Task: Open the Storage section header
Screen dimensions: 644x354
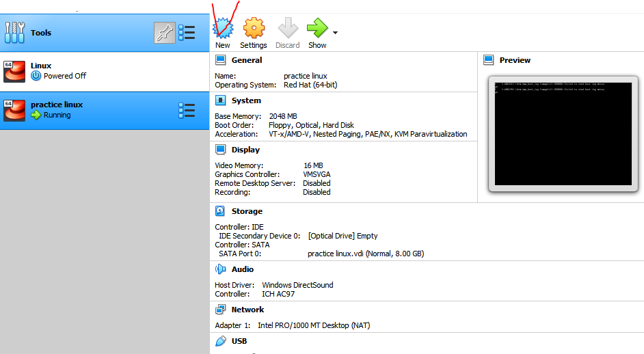Action: (247, 211)
